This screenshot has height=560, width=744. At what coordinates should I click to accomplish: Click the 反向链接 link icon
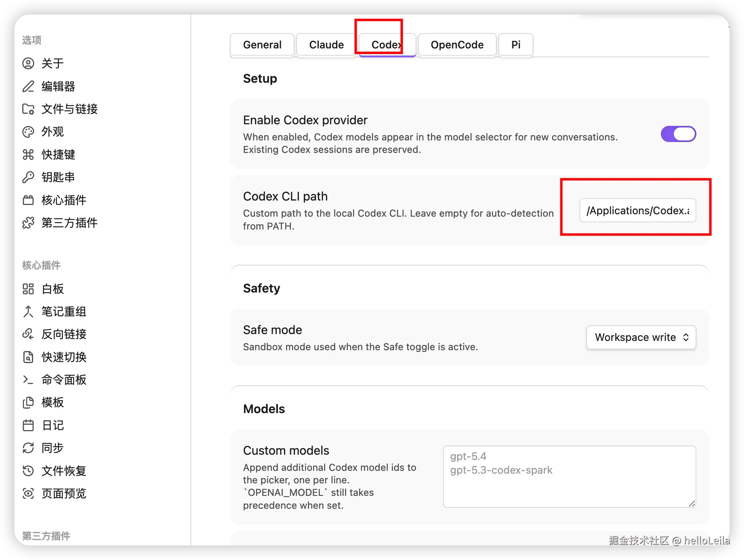click(x=28, y=334)
